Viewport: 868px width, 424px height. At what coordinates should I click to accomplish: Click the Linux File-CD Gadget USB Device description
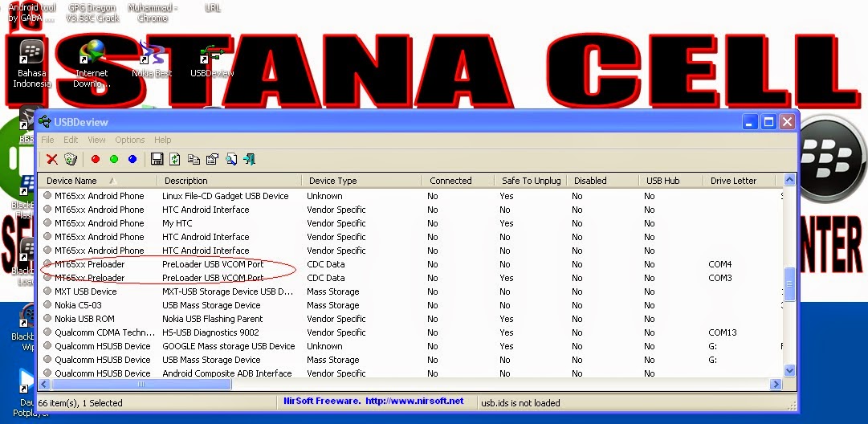(226, 196)
